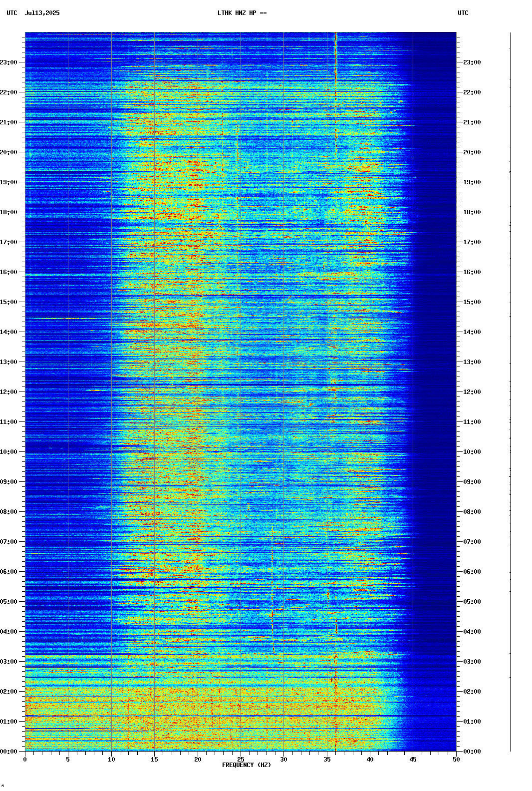Click '01:00' on the right time axis
The width and height of the screenshot is (532, 791).
(x=472, y=722)
